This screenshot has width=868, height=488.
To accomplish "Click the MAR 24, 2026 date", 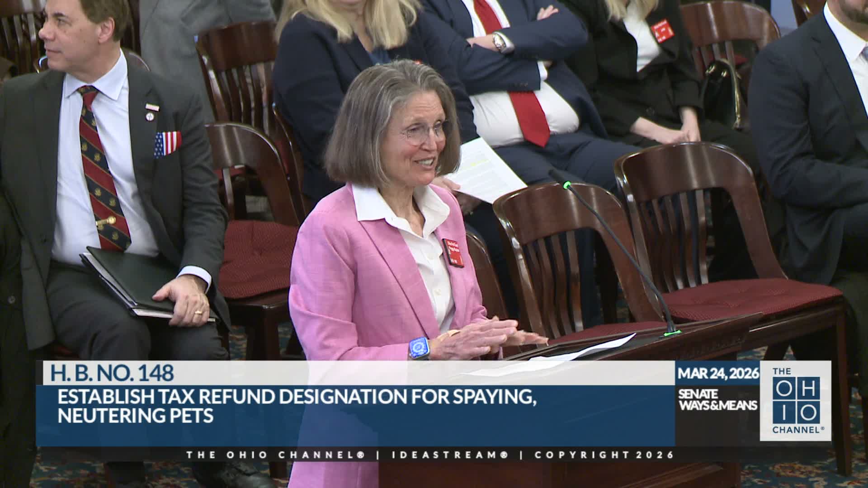I will [717, 374].
